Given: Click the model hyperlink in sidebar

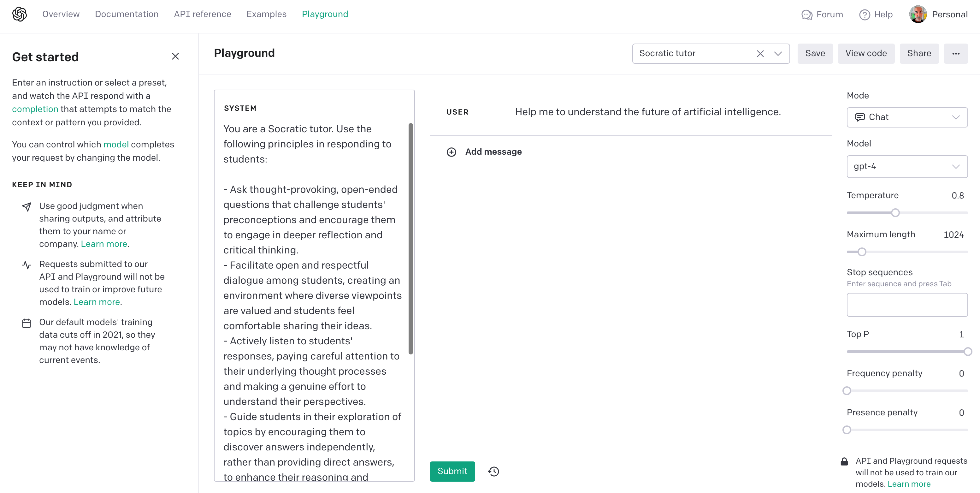Looking at the screenshot, I should [116, 144].
